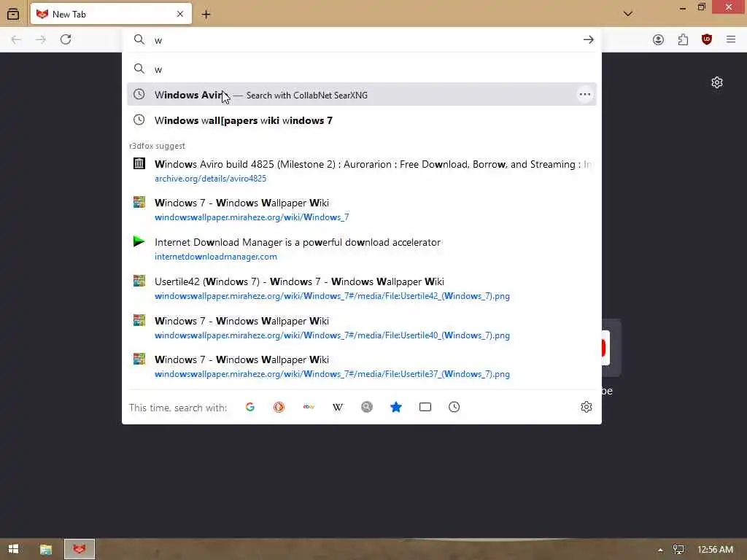747x560 pixels.
Task: Choose the eBay search shortcut
Action: [x=309, y=407]
